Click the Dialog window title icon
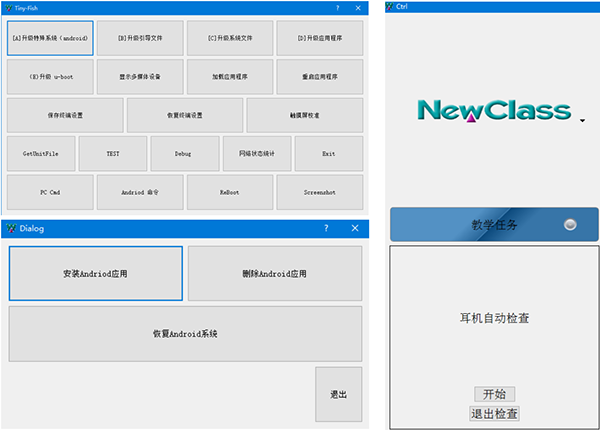600x430 pixels. [11, 228]
